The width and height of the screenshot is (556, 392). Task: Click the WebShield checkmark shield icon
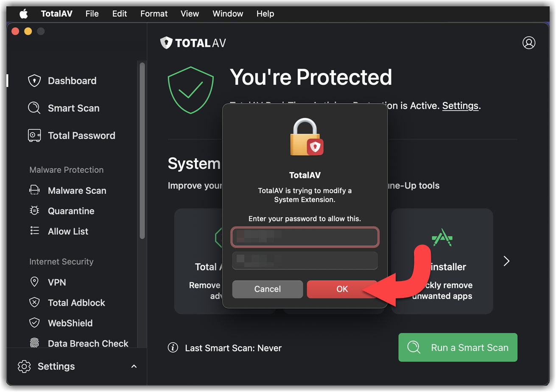click(x=34, y=323)
